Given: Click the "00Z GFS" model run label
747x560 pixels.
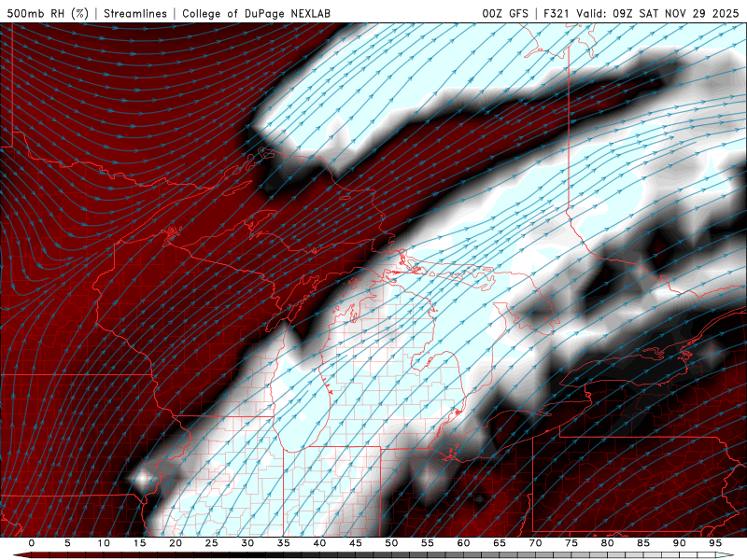Looking at the screenshot, I should [x=505, y=13].
